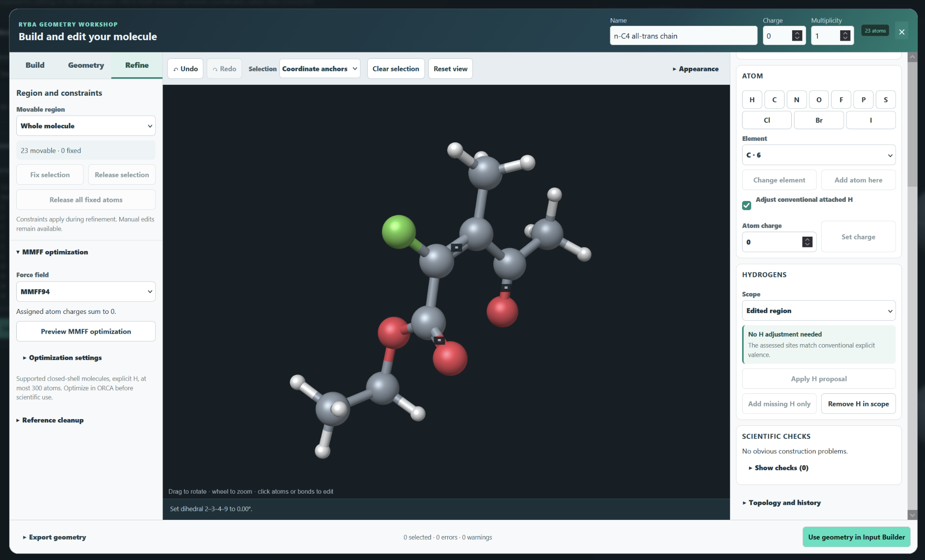Click the Charge stepper arrows

797,36
